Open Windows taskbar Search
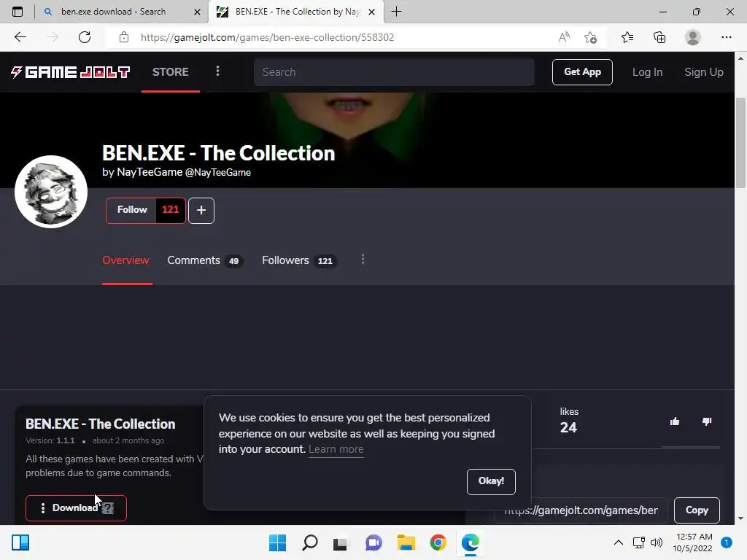747x560 pixels. (x=309, y=542)
